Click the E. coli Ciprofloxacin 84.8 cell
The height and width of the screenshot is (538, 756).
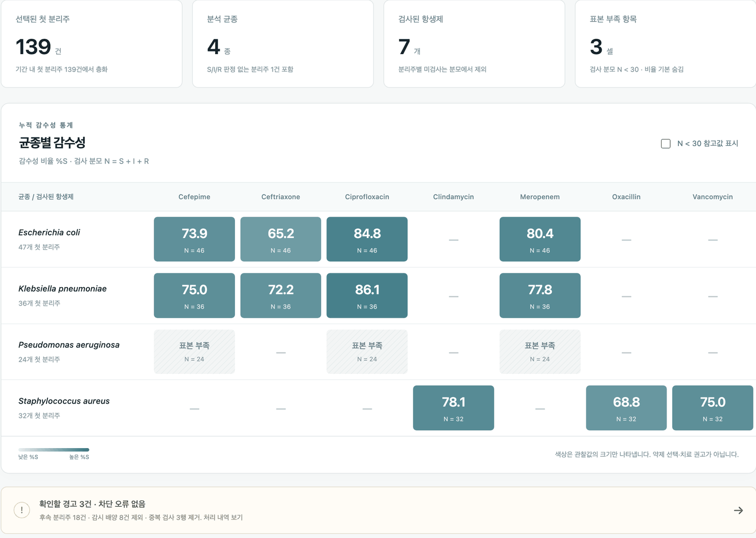tap(367, 239)
